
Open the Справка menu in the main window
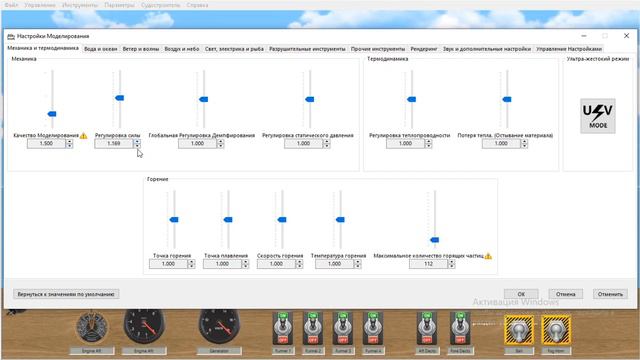[197, 5]
